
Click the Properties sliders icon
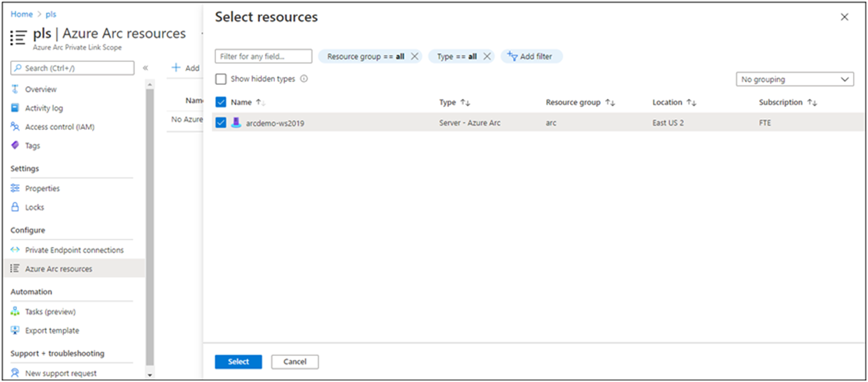15,189
